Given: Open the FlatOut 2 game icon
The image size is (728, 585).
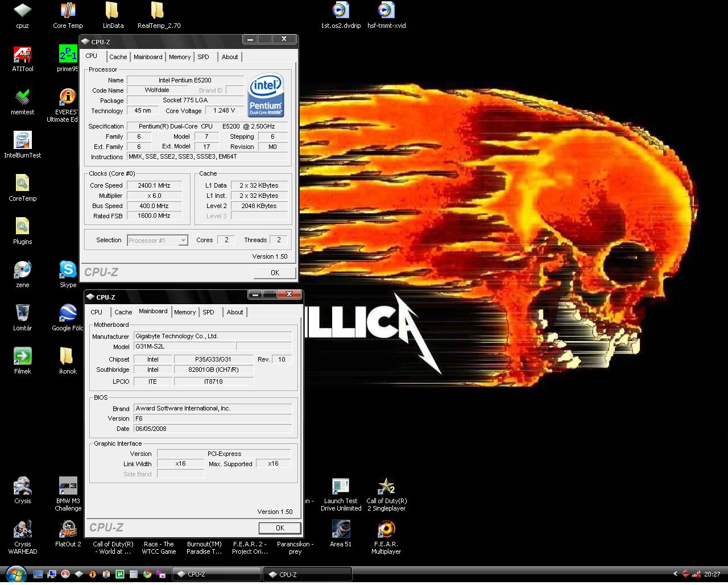Looking at the screenshot, I should pos(68,534).
